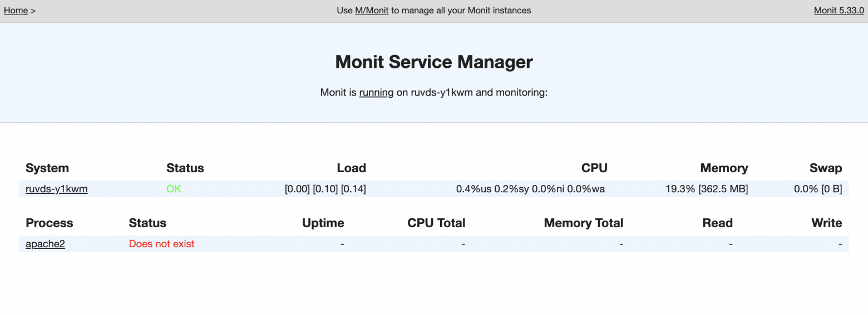Click the Swap column header
The image size is (868, 315).
pos(825,168)
